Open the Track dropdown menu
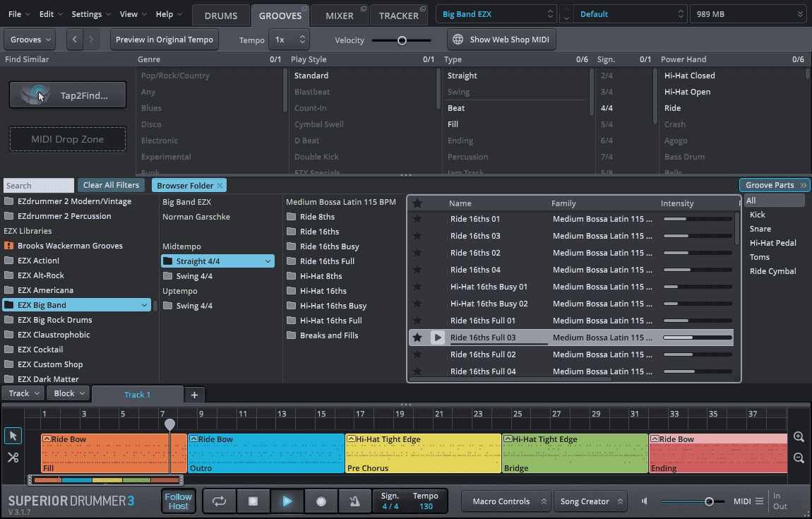Image resolution: width=812 pixels, height=519 pixels. 23,393
